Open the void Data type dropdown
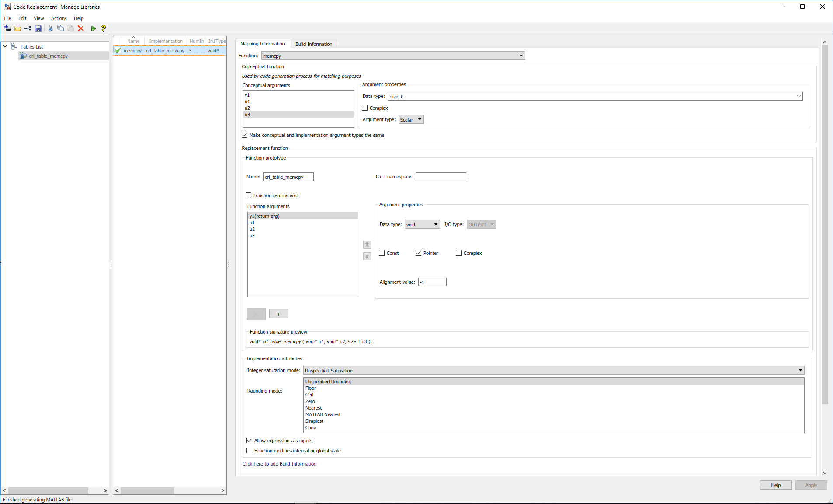The image size is (833, 504). (x=422, y=225)
